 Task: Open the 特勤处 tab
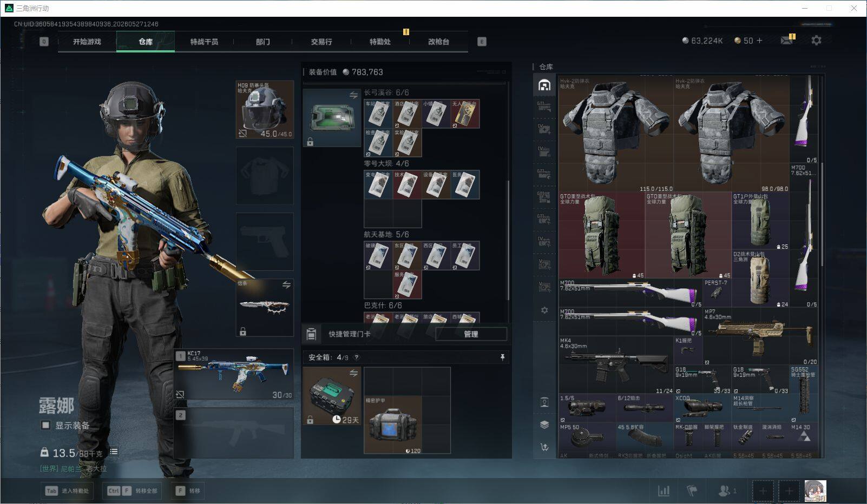[x=380, y=42]
